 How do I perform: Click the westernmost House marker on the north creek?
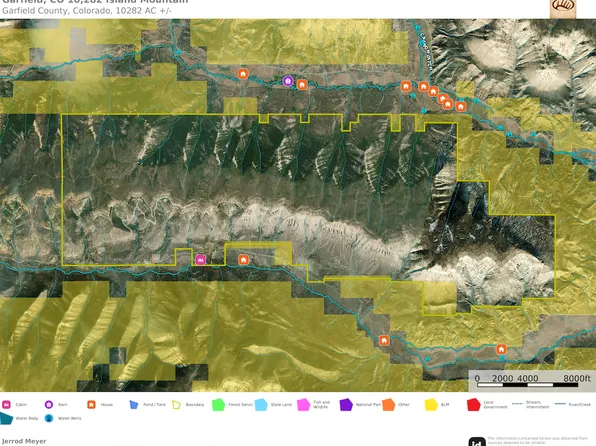click(243, 74)
